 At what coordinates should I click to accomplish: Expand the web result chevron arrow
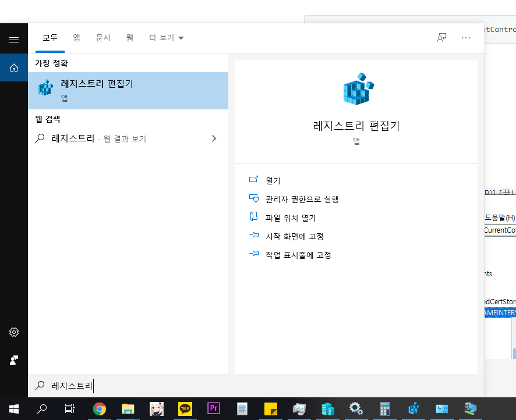(214, 138)
